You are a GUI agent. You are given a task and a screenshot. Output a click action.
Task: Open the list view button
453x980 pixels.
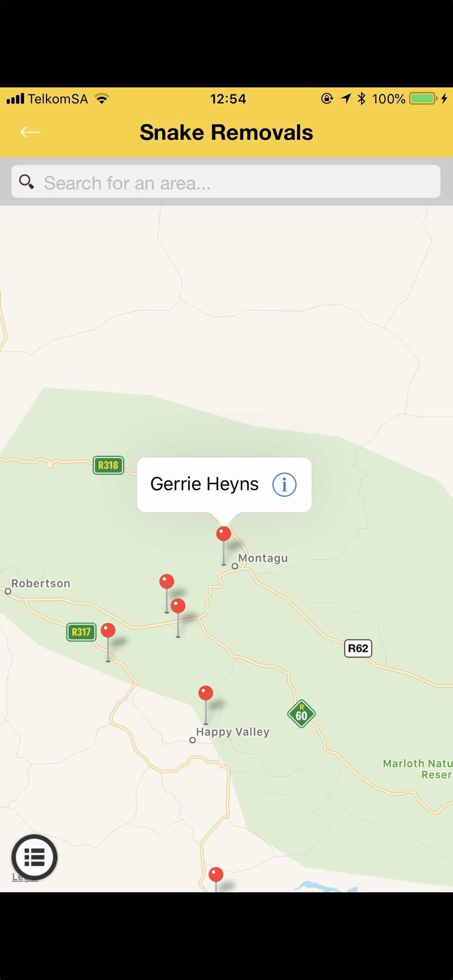click(34, 857)
